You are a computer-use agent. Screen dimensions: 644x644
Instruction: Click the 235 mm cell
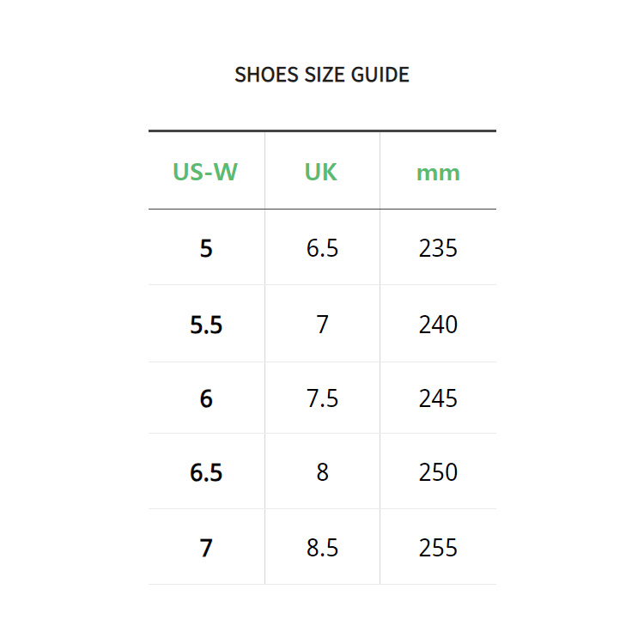(x=438, y=248)
